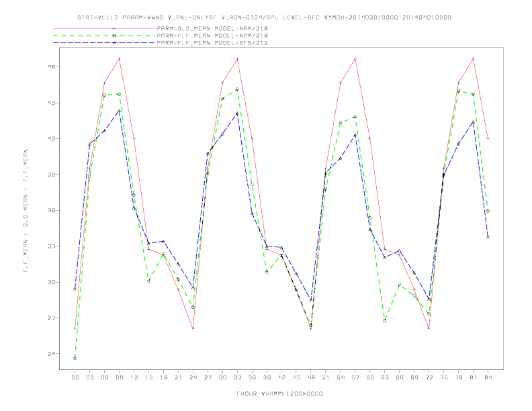Screen dimensions: 532x411
Task: Click the x-axis tick label 54
Action: tap(341, 377)
